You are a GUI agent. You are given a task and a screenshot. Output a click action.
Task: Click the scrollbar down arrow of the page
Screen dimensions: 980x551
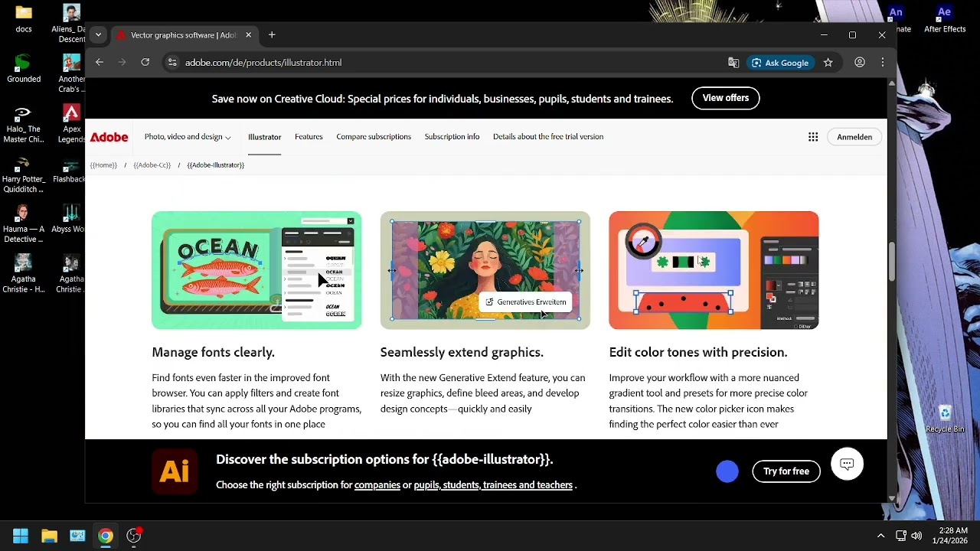[892, 498]
